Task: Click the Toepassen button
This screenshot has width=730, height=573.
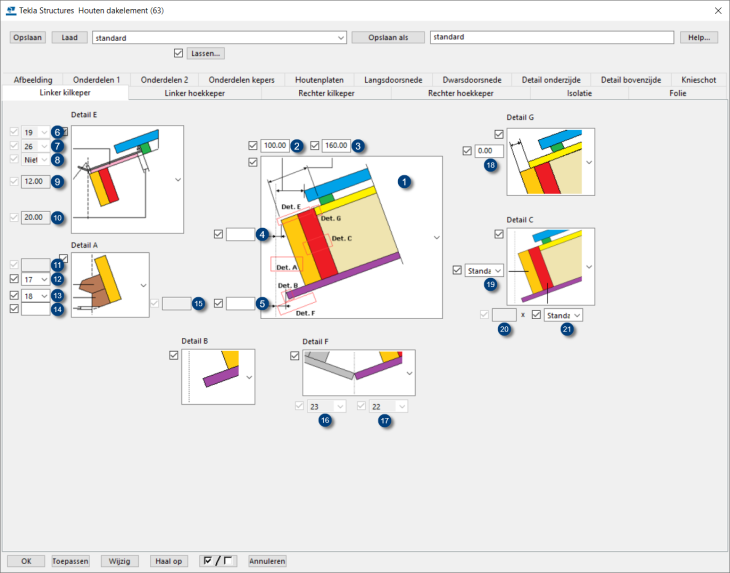Action: coord(70,561)
